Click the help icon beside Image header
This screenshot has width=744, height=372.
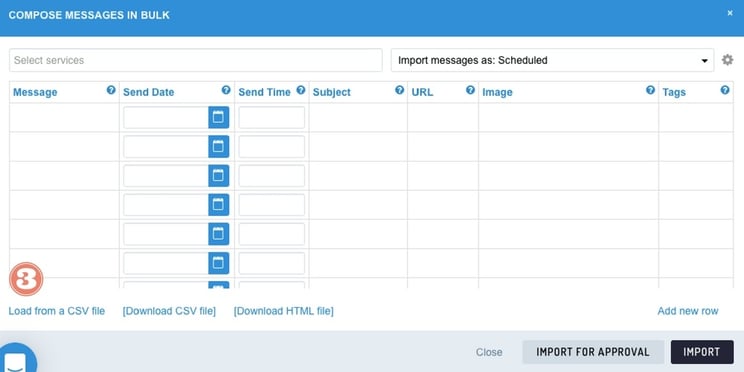tap(651, 90)
